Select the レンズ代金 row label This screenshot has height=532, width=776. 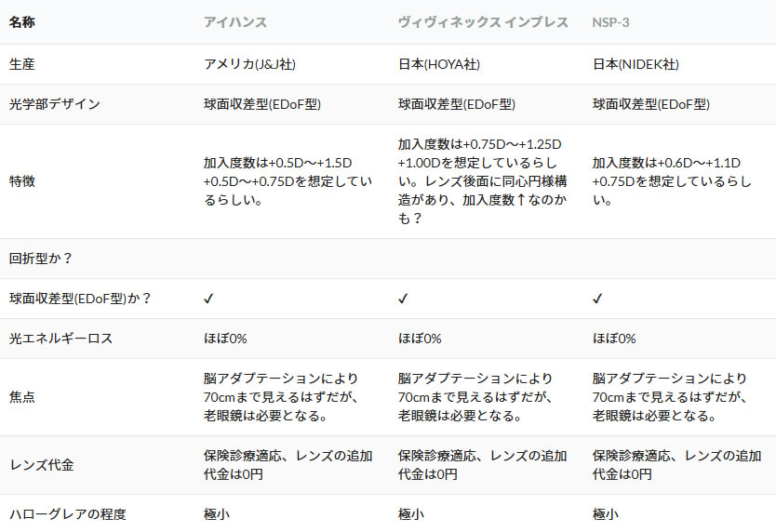click(42, 464)
